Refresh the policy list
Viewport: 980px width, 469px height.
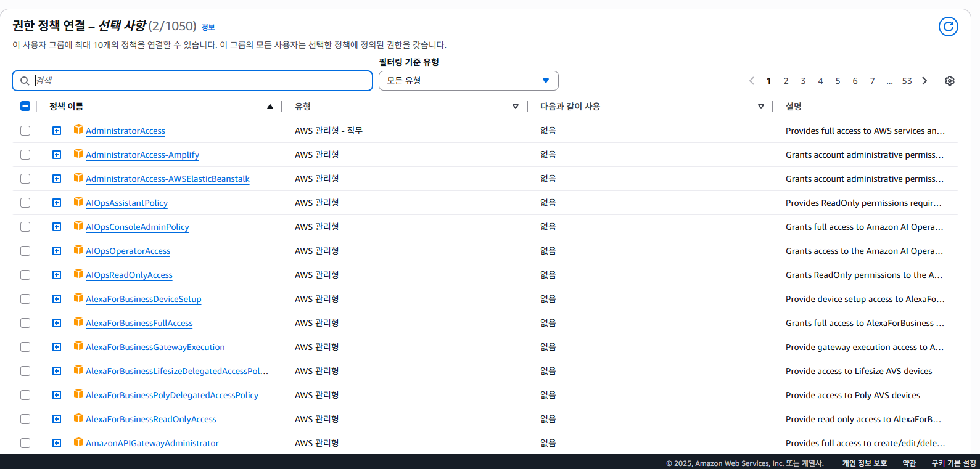point(948,27)
